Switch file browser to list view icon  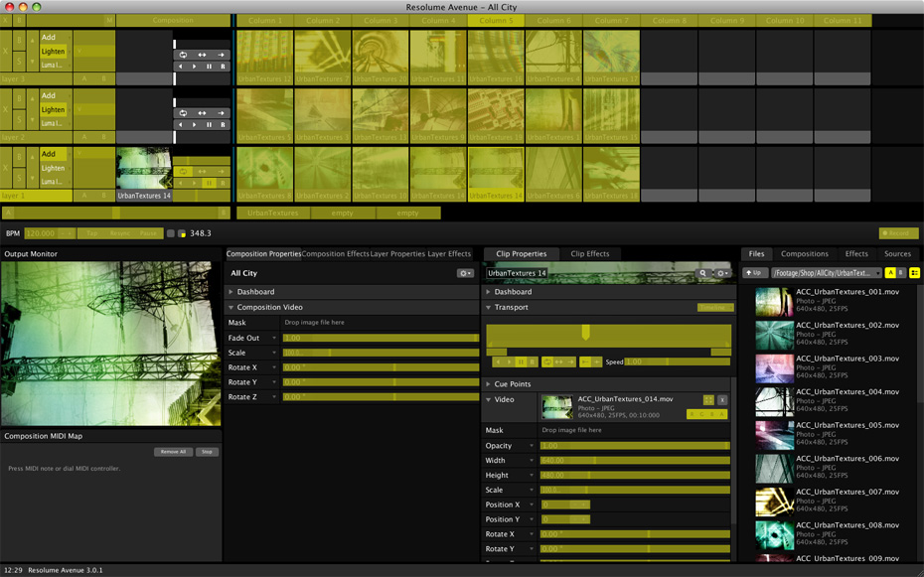[x=915, y=273]
